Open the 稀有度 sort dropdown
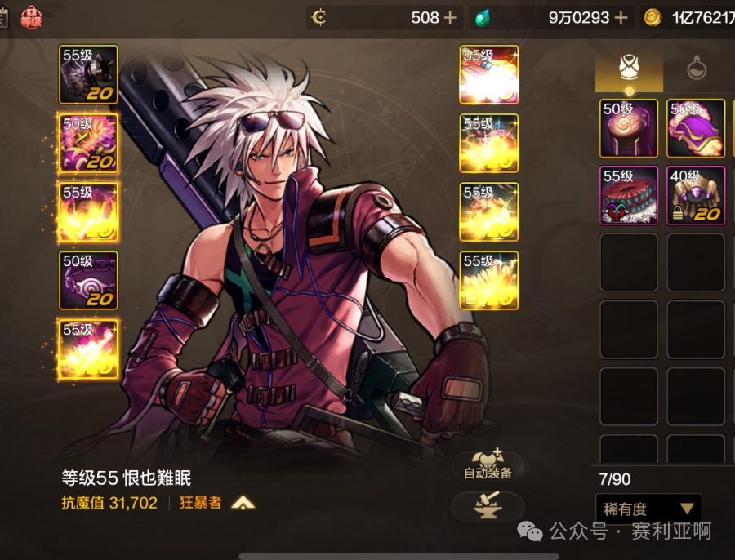 coord(648,508)
